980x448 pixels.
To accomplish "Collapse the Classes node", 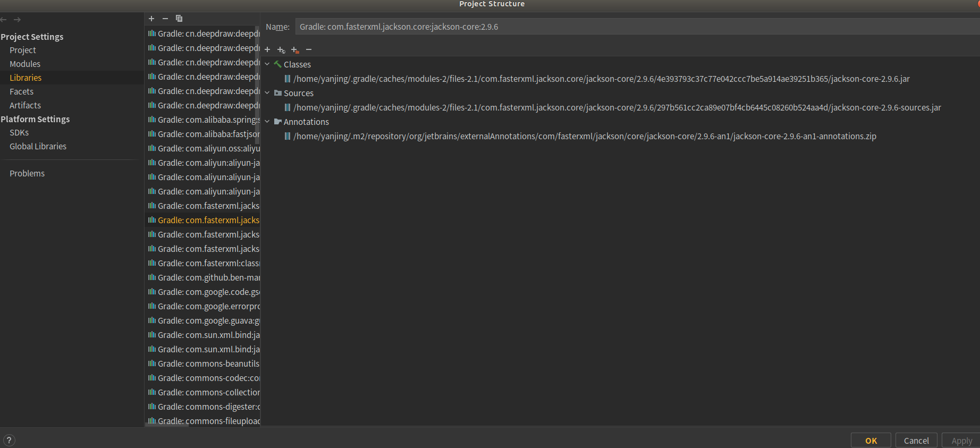I will (267, 64).
